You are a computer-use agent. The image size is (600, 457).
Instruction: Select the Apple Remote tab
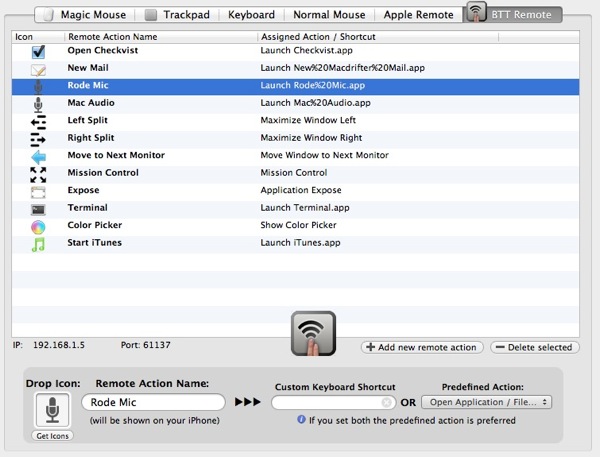tap(418, 15)
